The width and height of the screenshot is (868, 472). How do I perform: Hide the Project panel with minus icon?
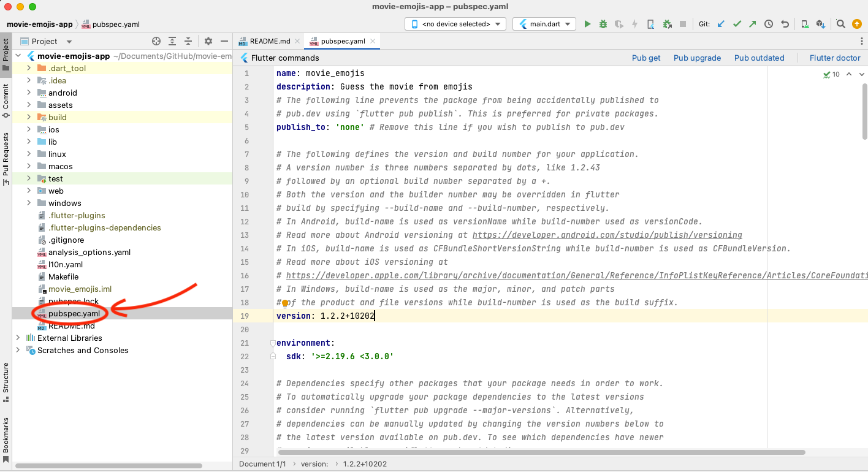[x=224, y=41]
